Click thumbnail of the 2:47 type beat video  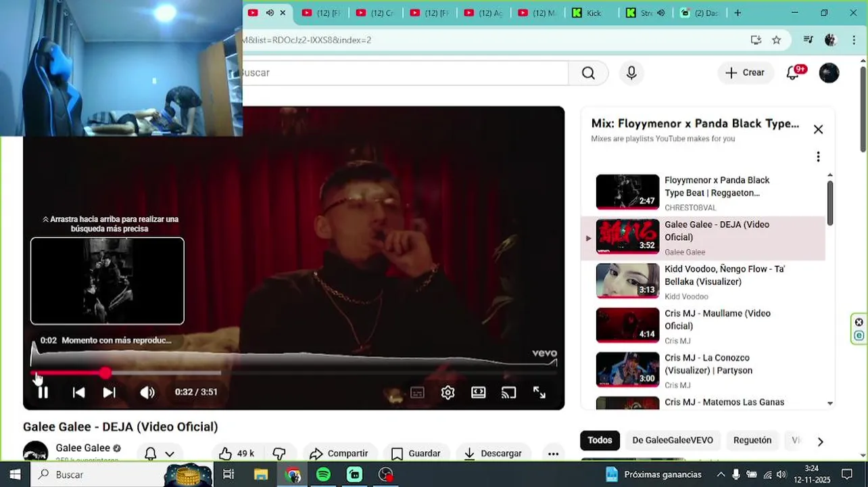(627, 192)
